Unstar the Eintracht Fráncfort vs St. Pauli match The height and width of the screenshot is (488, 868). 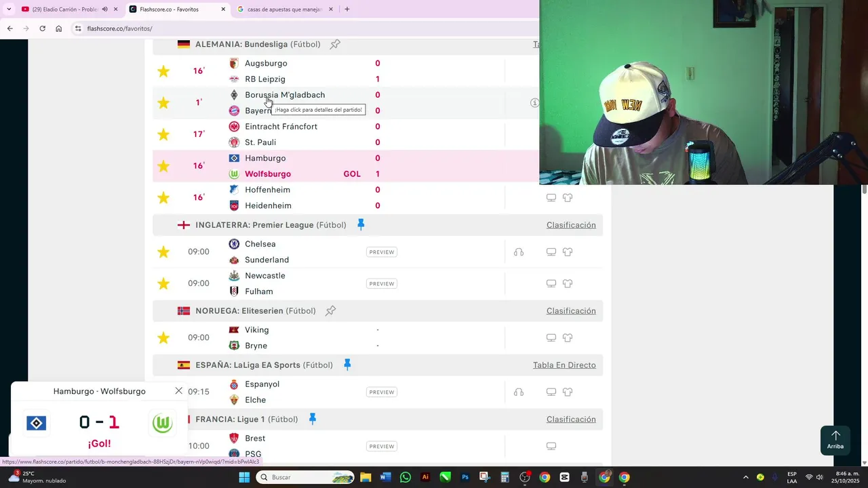click(163, 135)
